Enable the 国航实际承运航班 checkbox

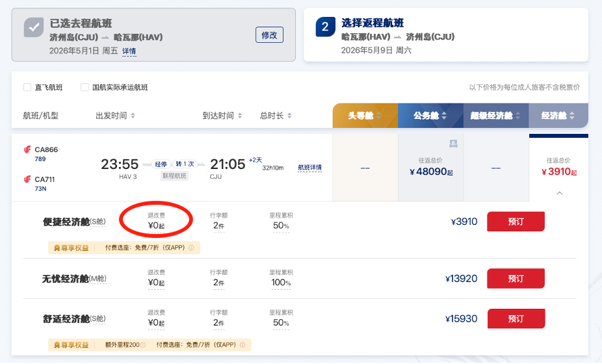(85, 87)
